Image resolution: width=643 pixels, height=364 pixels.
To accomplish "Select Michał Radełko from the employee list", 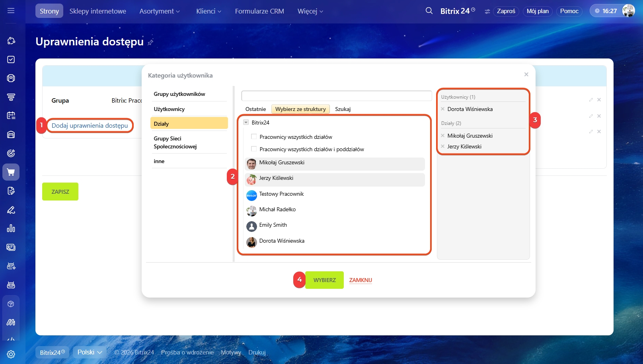I will point(277,210).
